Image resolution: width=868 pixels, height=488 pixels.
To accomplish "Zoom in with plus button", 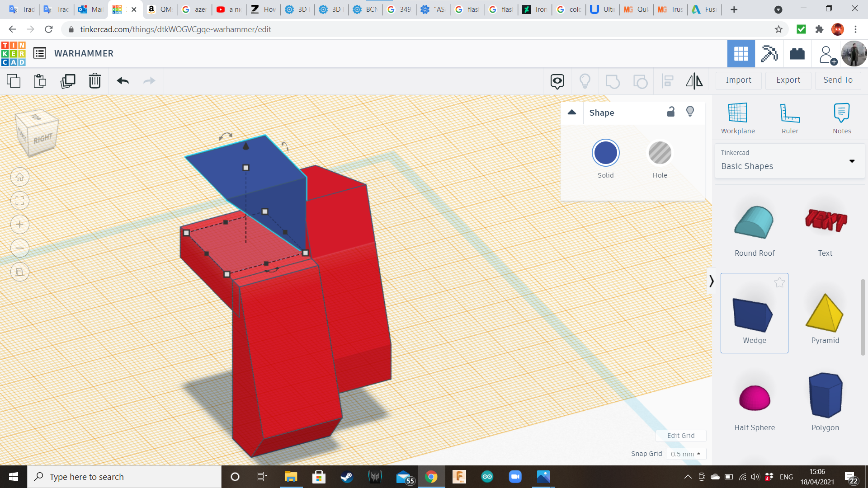I will pyautogui.click(x=20, y=225).
